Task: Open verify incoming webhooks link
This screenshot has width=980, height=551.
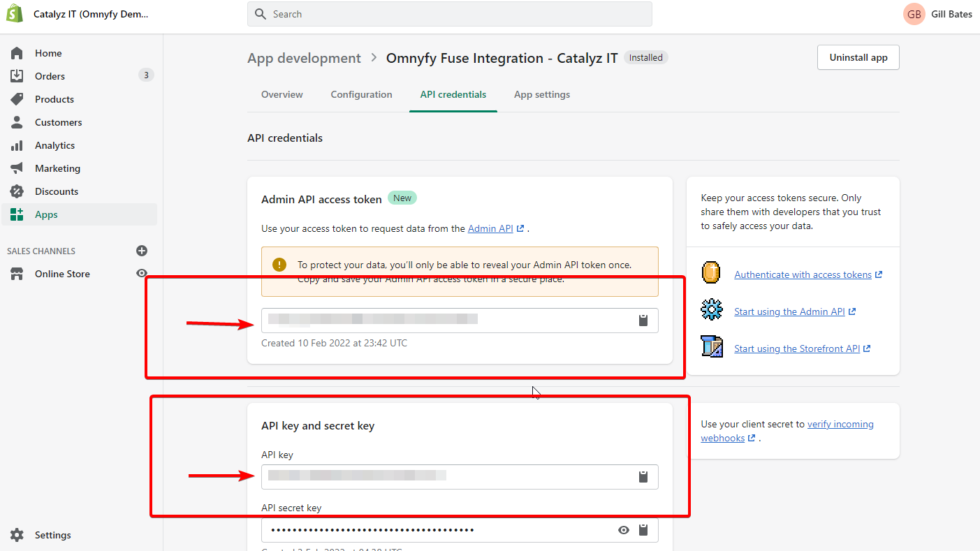Action: tap(787, 431)
